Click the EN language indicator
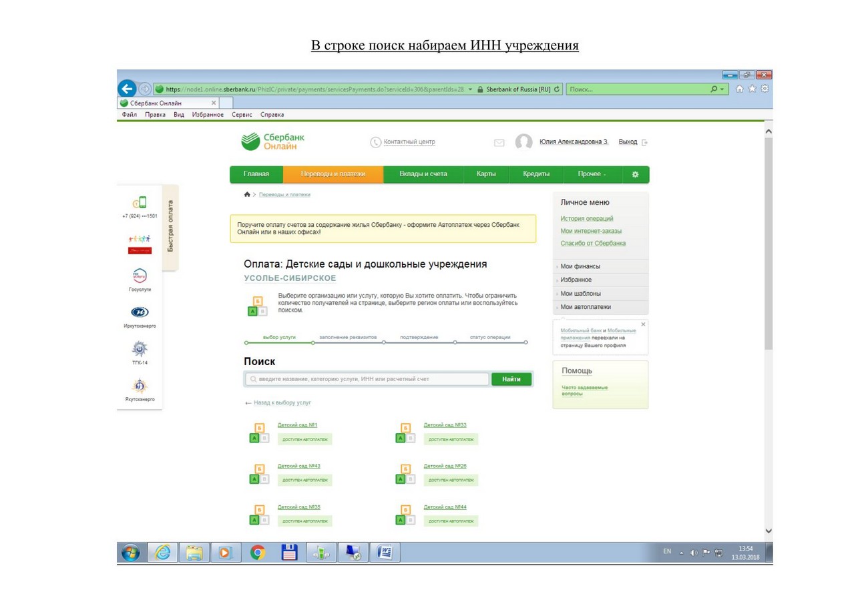868x614 pixels. pos(667,552)
